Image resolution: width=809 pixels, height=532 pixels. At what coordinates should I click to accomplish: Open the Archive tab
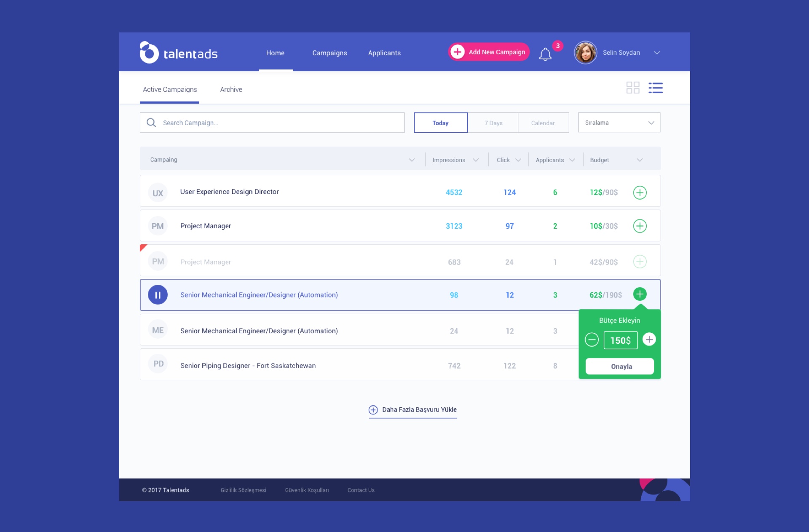pos(231,89)
